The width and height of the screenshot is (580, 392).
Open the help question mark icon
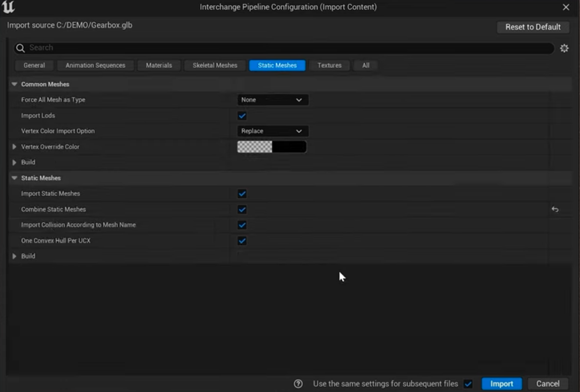pos(298,384)
